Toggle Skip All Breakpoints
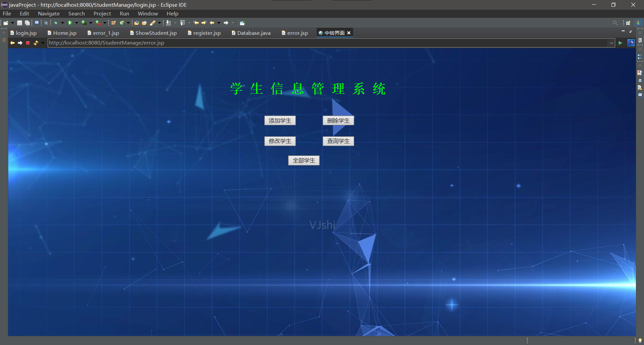Viewport: 644px width, 345px height. (46, 23)
